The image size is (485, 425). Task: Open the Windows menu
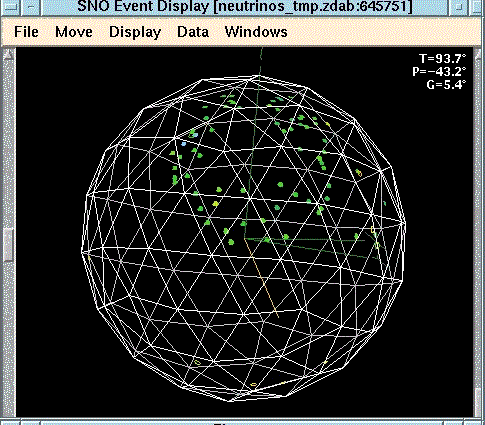(256, 32)
